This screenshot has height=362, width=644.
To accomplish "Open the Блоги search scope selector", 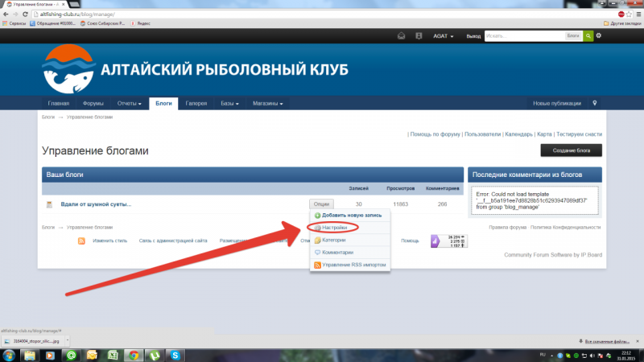I will tap(573, 36).
